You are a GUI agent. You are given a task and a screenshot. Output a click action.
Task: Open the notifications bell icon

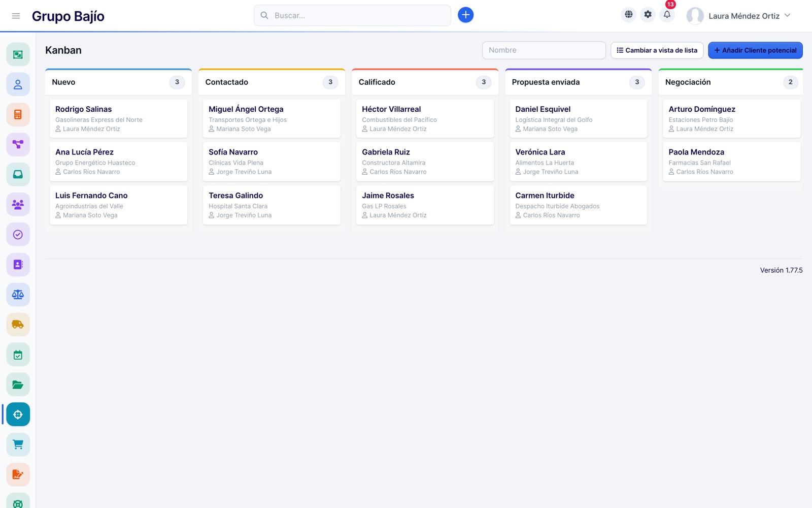(x=667, y=15)
